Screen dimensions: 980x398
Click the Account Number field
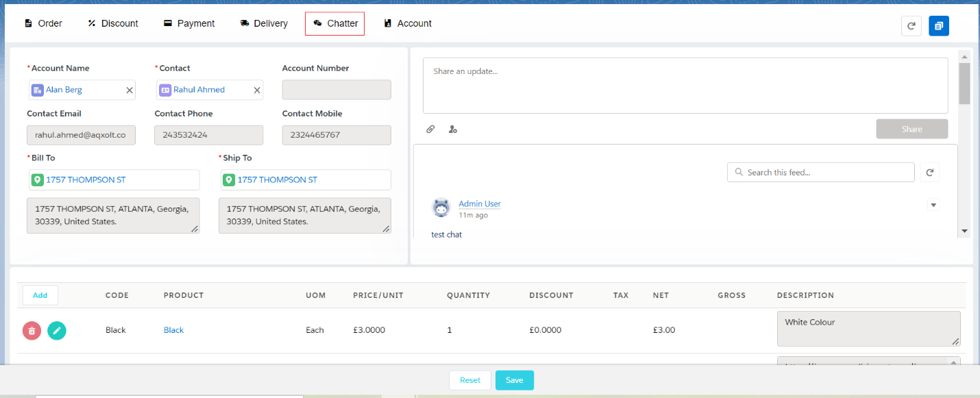[x=336, y=90]
